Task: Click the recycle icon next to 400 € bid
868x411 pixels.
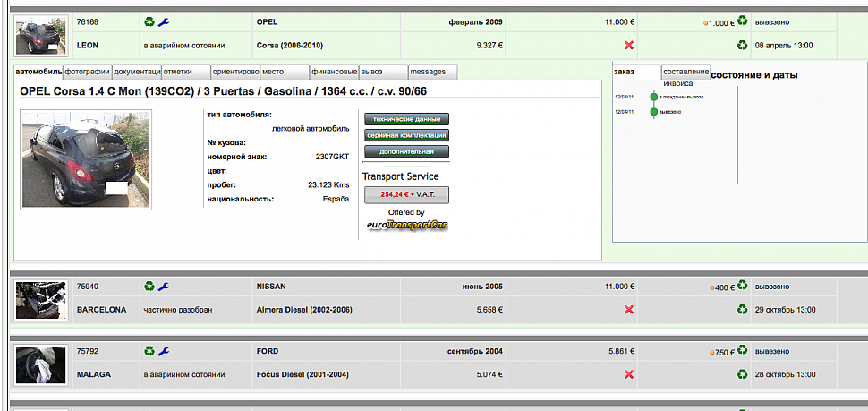Action: click(x=743, y=286)
